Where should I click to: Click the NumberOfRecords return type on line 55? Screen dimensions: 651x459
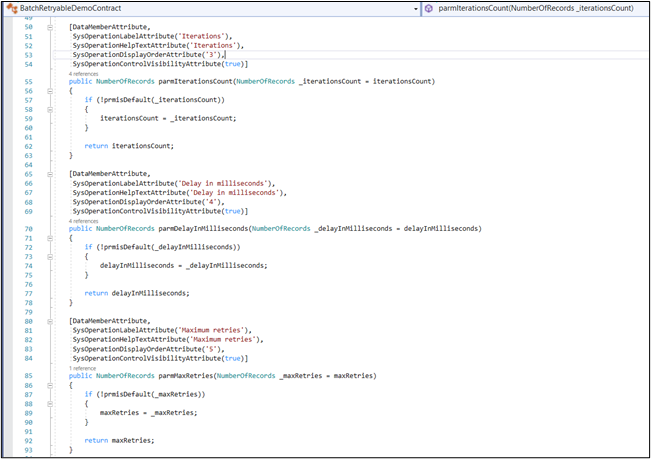click(x=125, y=81)
